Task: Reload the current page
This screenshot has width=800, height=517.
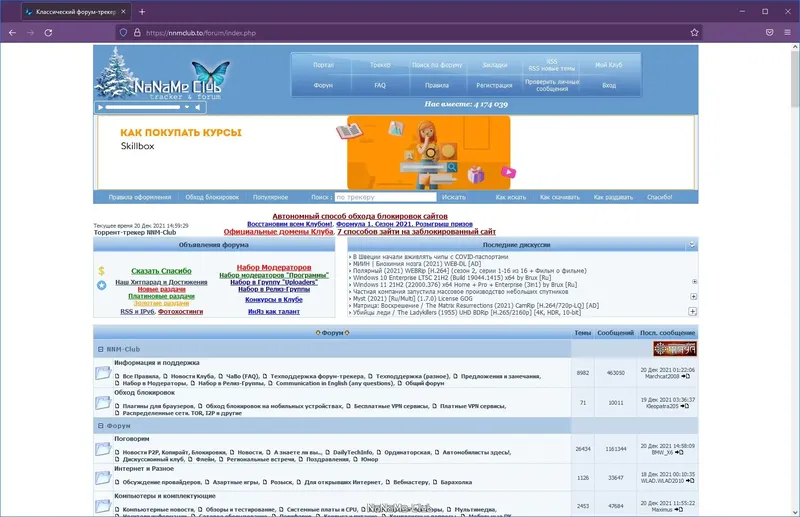Action: (48, 33)
